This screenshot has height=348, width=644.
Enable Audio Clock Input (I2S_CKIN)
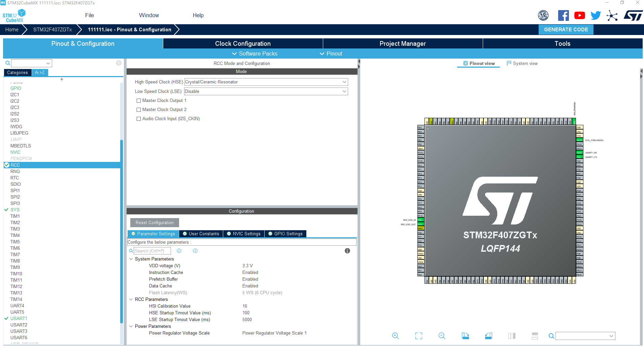pos(138,118)
